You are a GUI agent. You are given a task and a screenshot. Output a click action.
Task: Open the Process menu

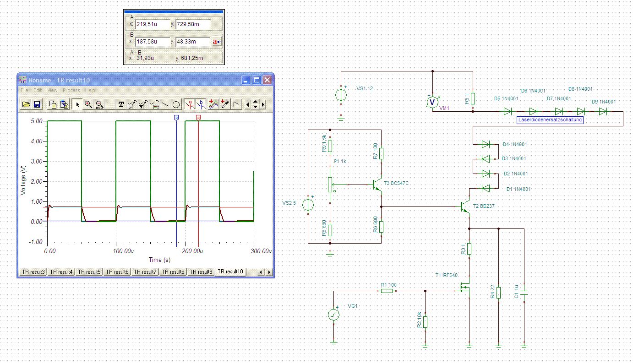click(71, 91)
